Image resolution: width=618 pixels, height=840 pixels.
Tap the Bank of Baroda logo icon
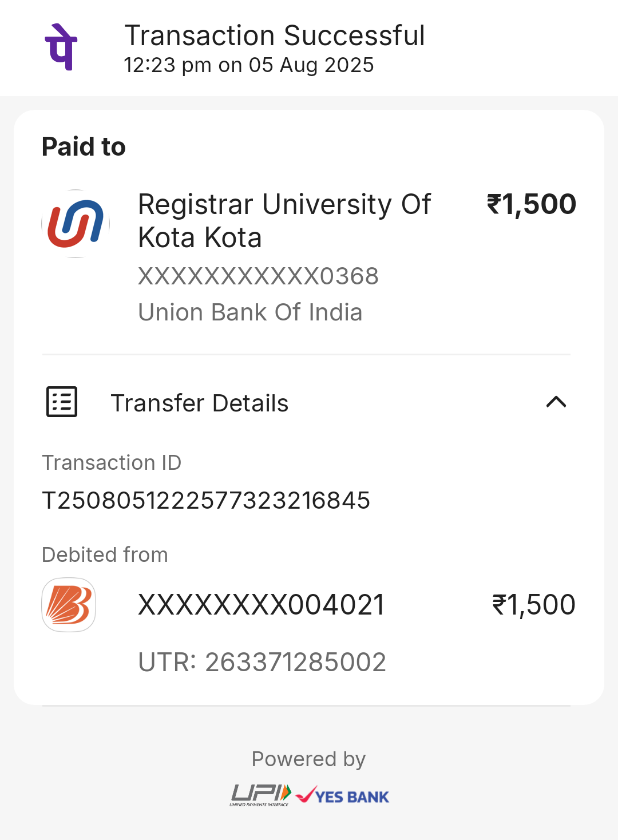tap(69, 605)
